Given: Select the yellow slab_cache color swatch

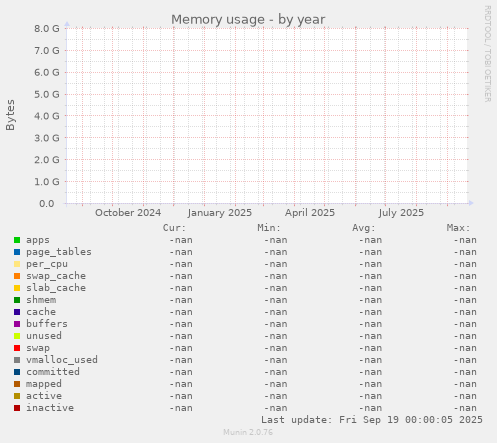Looking at the screenshot, I should point(17,288).
